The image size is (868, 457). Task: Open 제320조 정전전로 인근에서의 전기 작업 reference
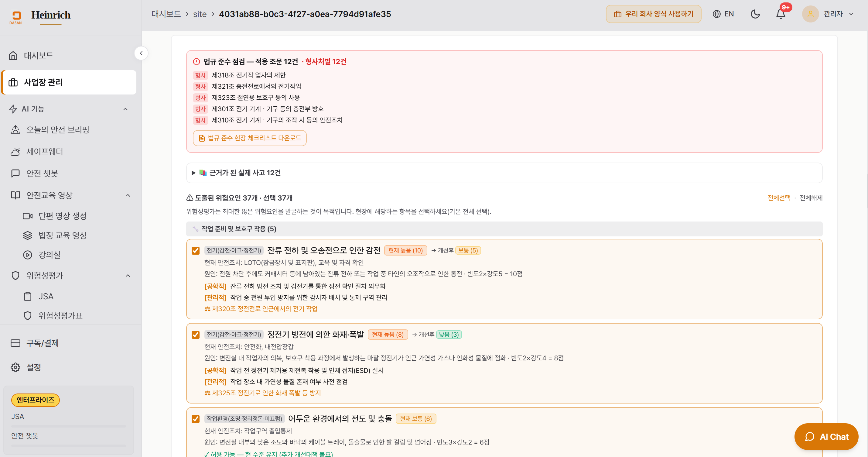(x=261, y=309)
